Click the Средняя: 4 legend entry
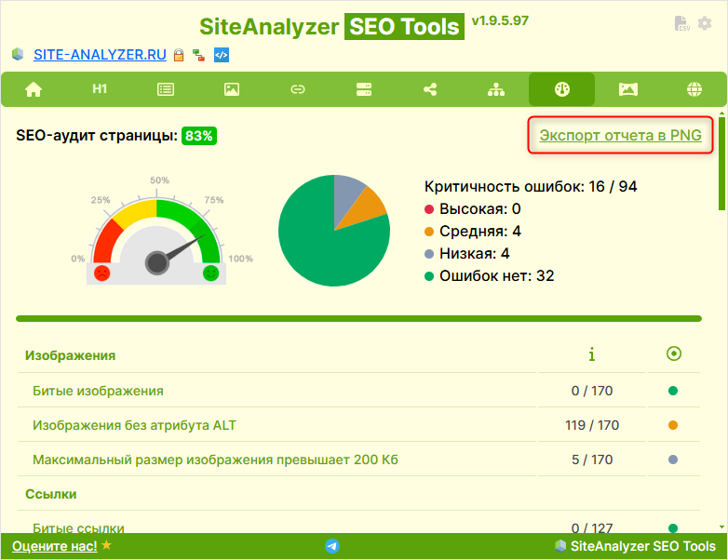Viewport: 728px width, 560px height. (473, 231)
